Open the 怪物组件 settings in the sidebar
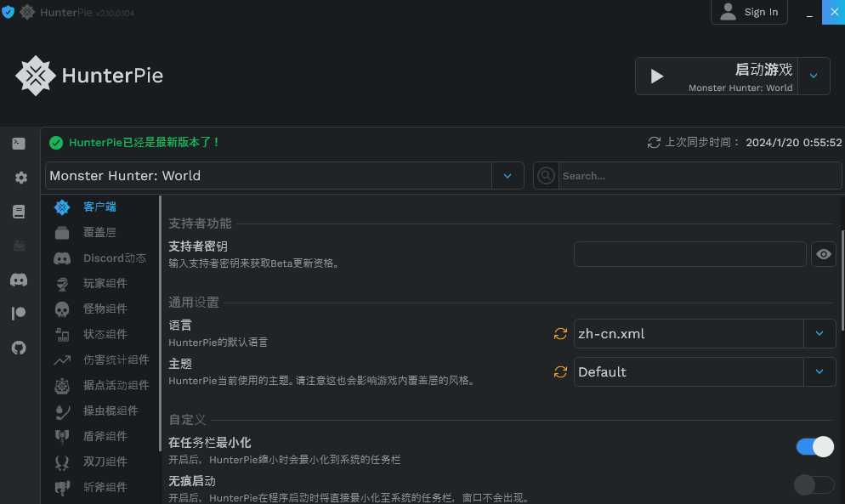 [x=105, y=309]
